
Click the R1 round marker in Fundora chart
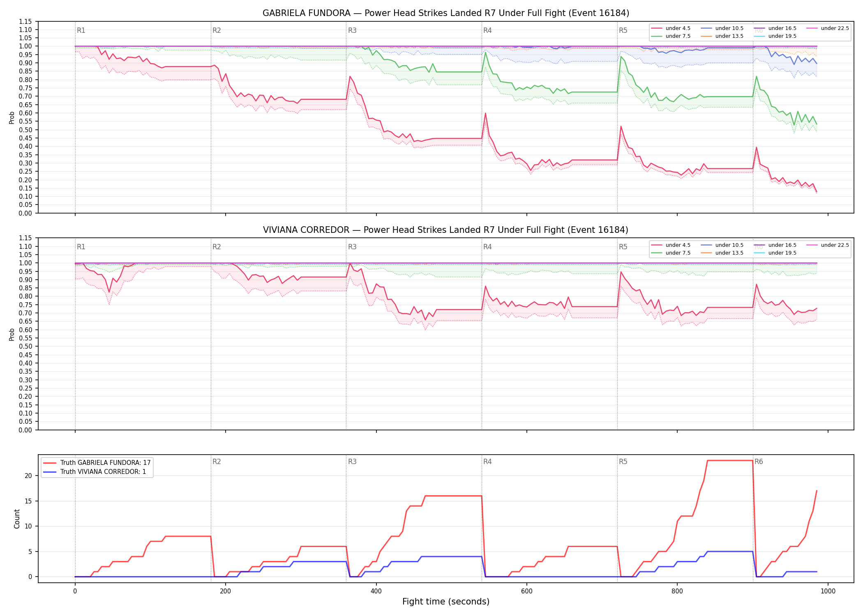pyautogui.click(x=81, y=30)
